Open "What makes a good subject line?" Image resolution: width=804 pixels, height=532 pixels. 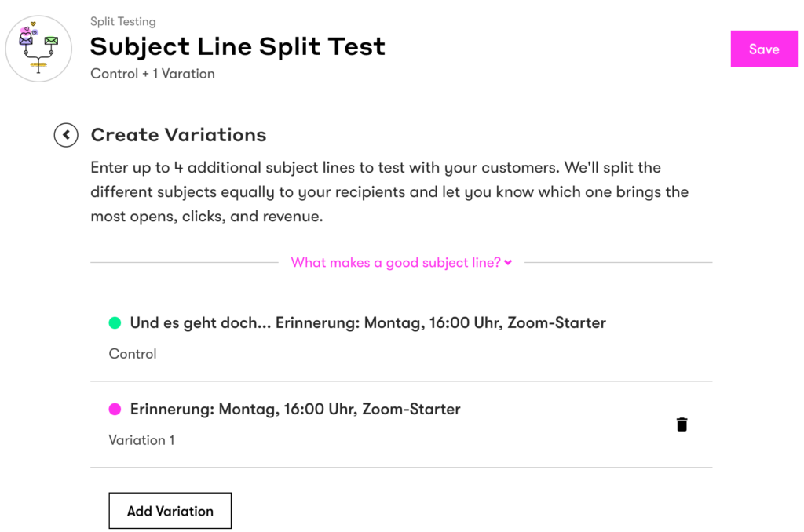[x=396, y=262]
